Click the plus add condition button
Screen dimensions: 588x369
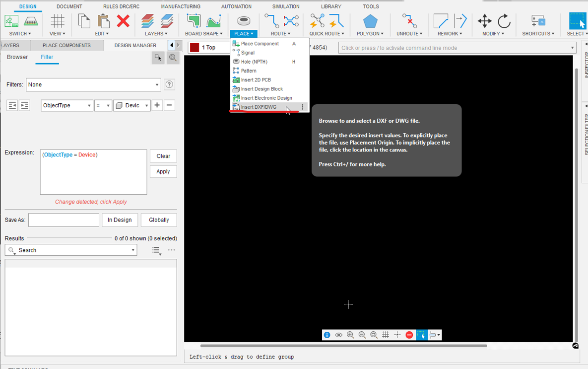(x=157, y=105)
